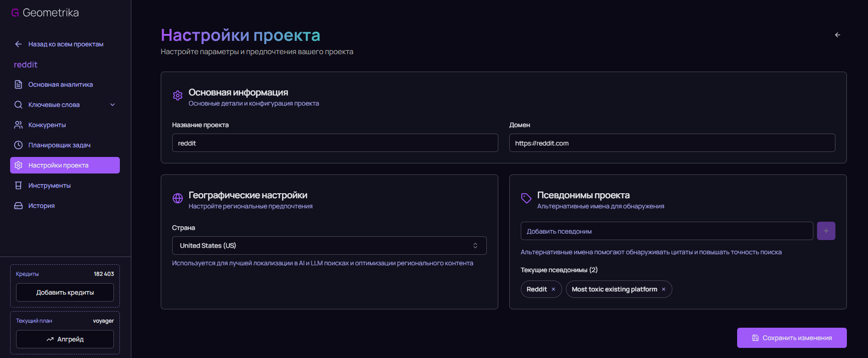
Task: Click the drive icon beside 'История'
Action: (x=18, y=206)
